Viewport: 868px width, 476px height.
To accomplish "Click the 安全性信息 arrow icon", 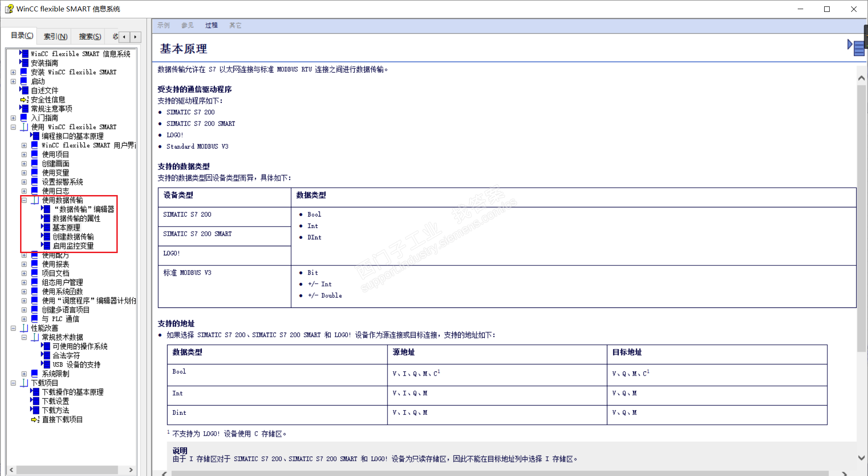I will coord(24,99).
